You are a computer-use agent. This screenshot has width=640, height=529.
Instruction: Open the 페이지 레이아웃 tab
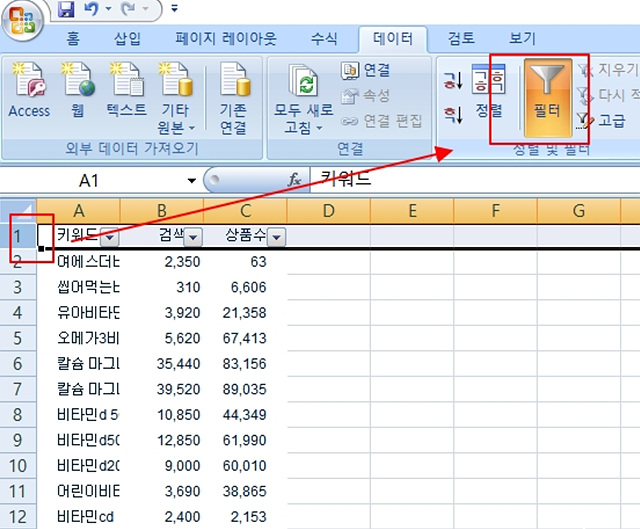point(226,39)
